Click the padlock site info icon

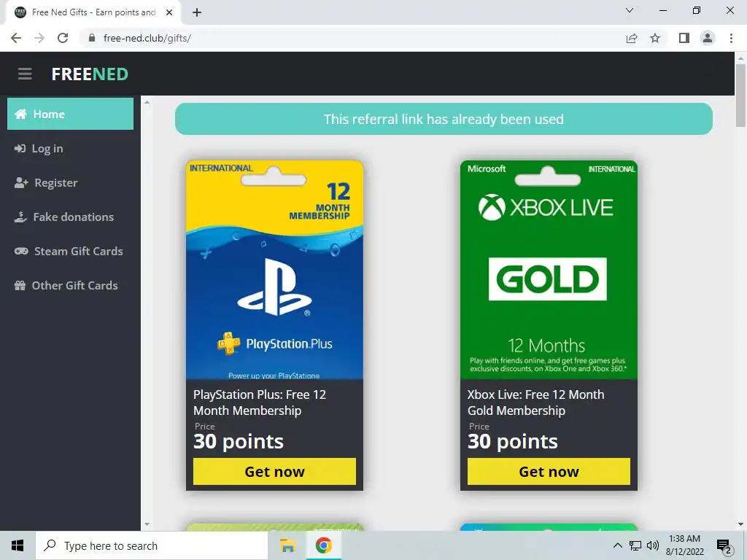[92, 38]
